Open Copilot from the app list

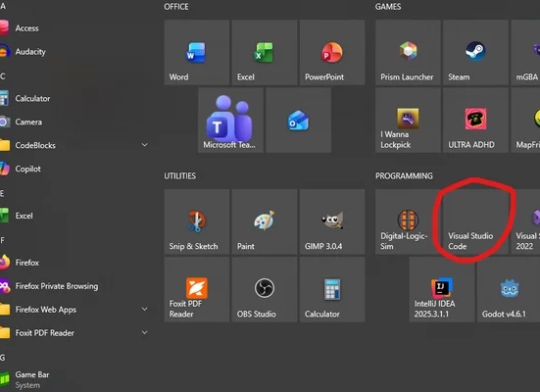(74, 169)
